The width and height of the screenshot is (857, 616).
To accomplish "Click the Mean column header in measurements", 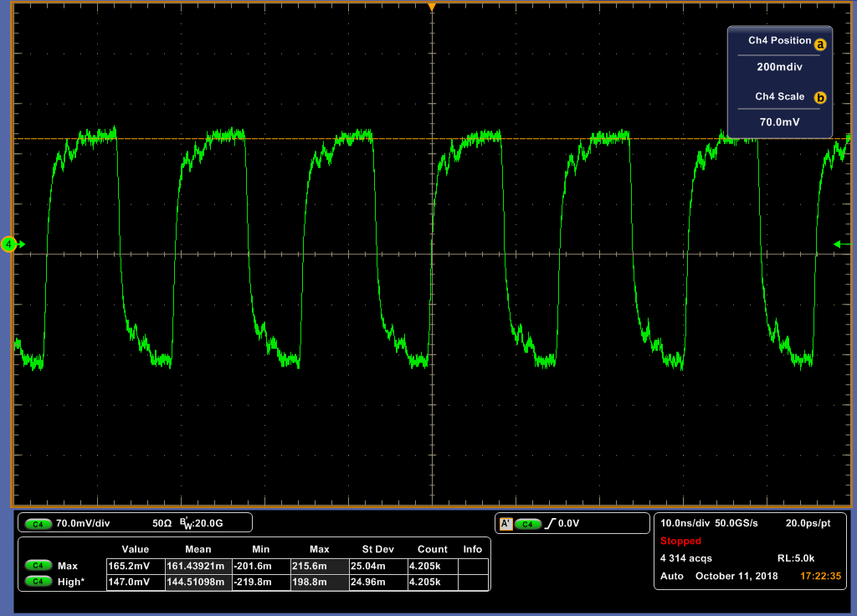I will click(x=198, y=549).
